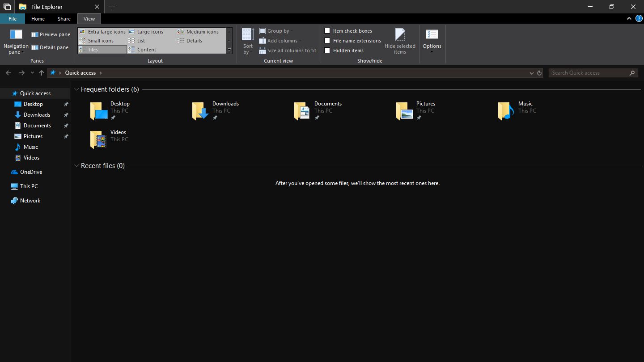Show Hidden items

click(327, 51)
